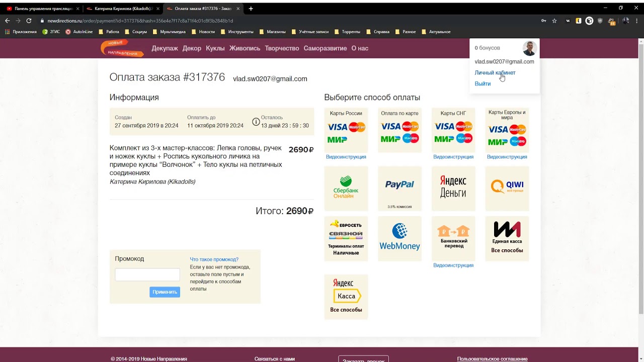
Task: Expand the Магазины bookmarks folder
Action: pos(272,32)
